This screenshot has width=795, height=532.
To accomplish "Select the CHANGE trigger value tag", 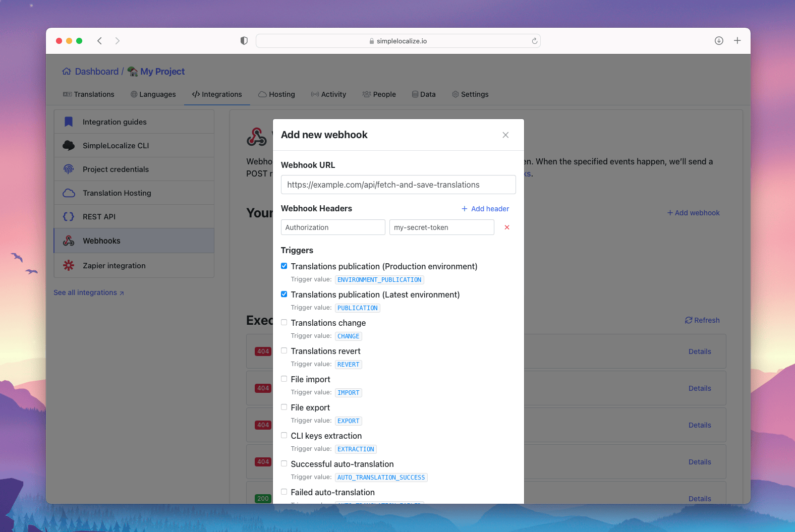I will tap(349, 336).
